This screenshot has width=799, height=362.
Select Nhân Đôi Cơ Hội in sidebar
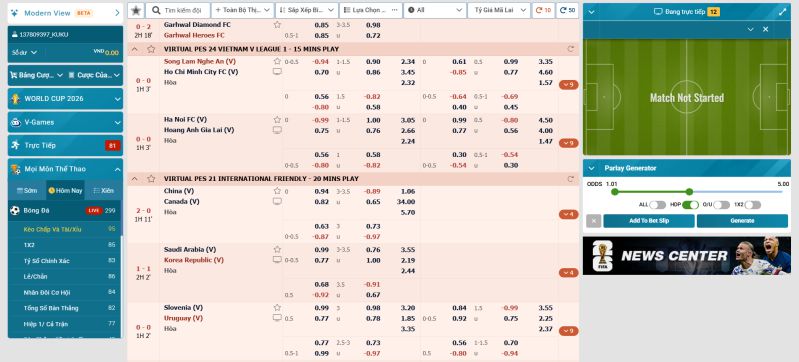pyautogui.click(x=65, y=292)
